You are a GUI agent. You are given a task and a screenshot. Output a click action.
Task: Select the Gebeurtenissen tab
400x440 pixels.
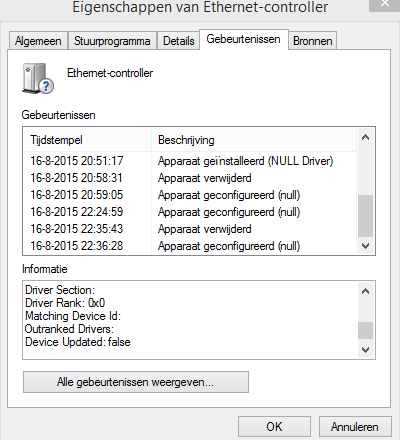(243, 39)
